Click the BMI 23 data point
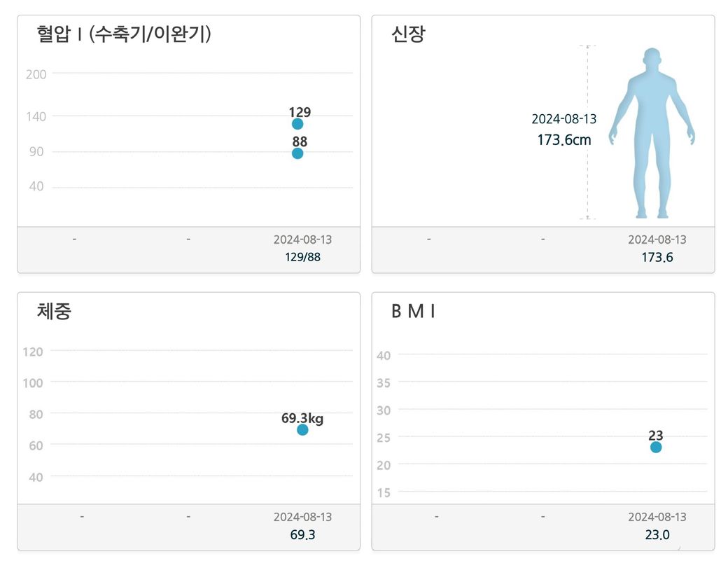Image resolution: width=728 pixels, height=561 pixels. click(656, 447)
